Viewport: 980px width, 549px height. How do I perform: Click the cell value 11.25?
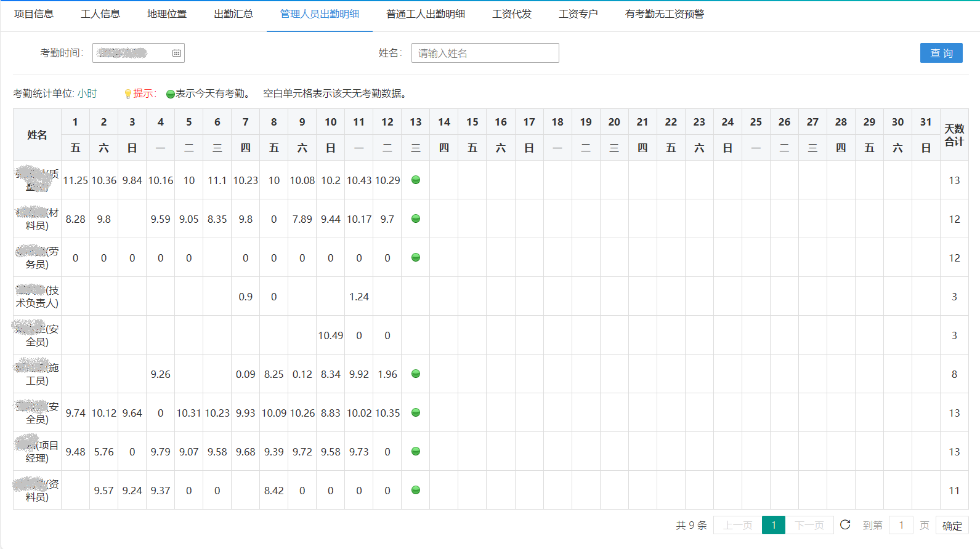pos(75,180)
